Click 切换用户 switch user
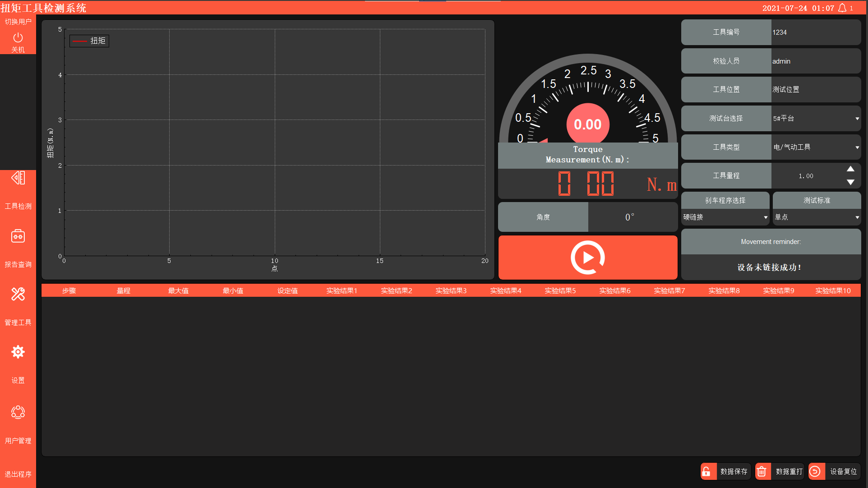 click(x=18, y=22)
